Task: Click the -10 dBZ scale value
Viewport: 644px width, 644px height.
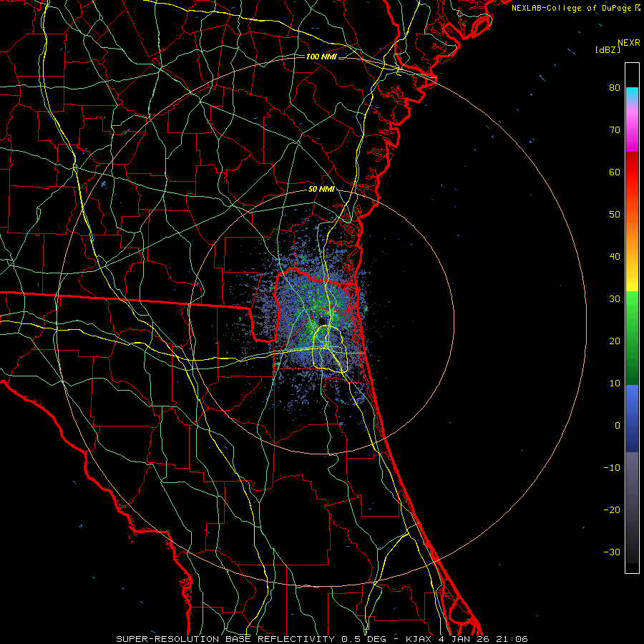Action: [612, 467]
